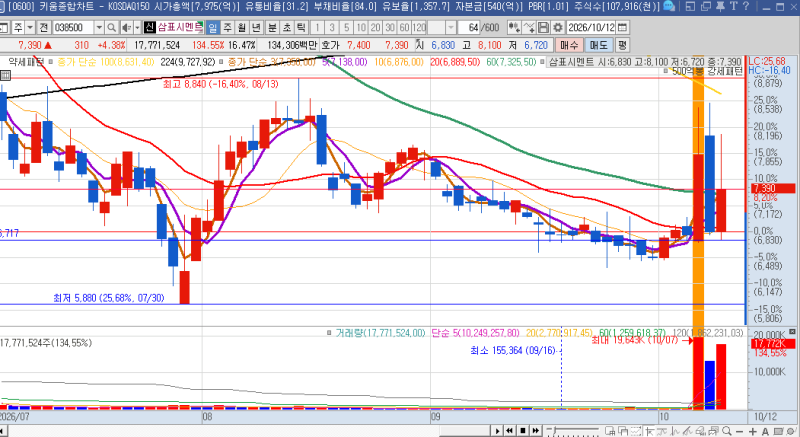This screenshot has width=800, height=437.
Task: Click the fast-forward button in replay controls
Action: [x=535, y=431]
